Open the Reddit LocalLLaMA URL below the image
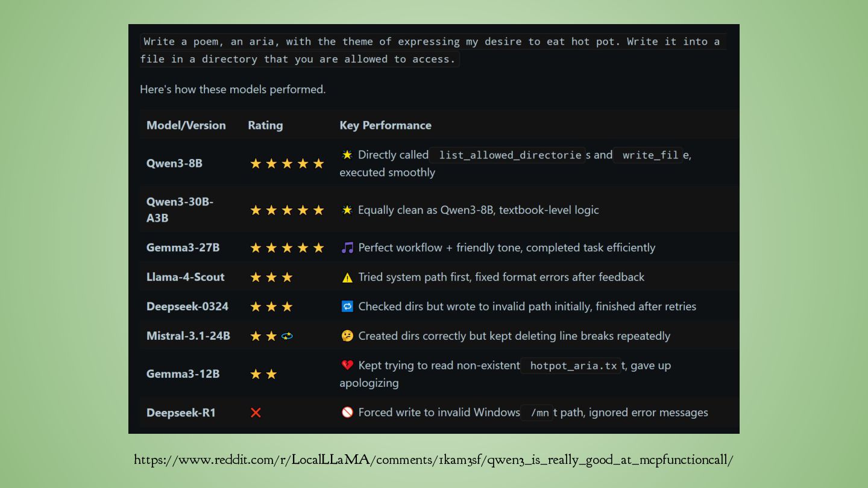Screen dimensions: 868x488 (433, 460)
